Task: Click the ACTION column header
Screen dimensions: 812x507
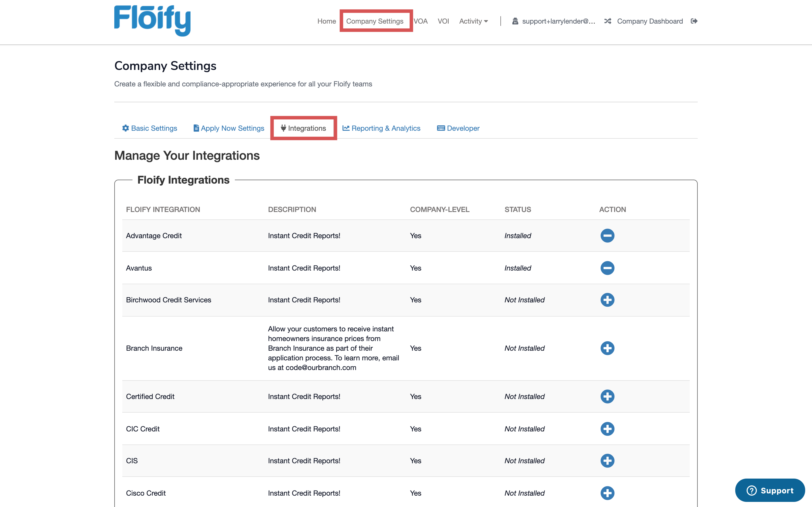Action: [x=612, y=209]
